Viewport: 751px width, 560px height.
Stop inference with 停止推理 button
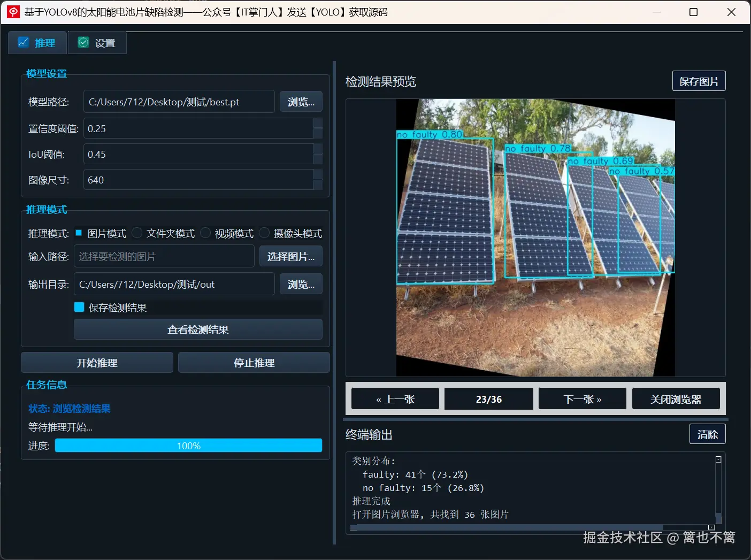pyautogui.click(x=254, y=363)
